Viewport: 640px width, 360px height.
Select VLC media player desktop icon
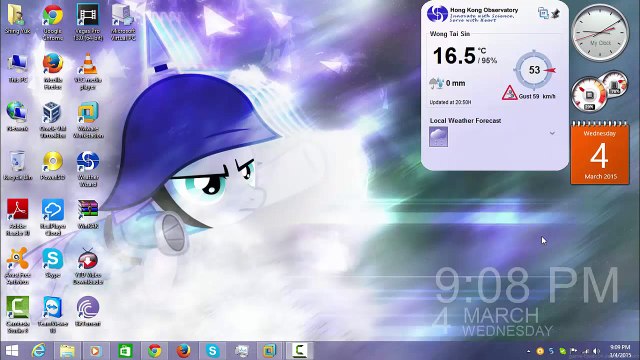[x=88, y=71]
